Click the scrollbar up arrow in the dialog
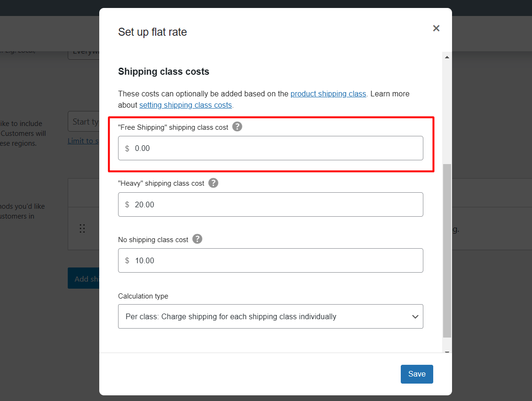The width and height of the screenshot is (532, 401). [447, 57]
